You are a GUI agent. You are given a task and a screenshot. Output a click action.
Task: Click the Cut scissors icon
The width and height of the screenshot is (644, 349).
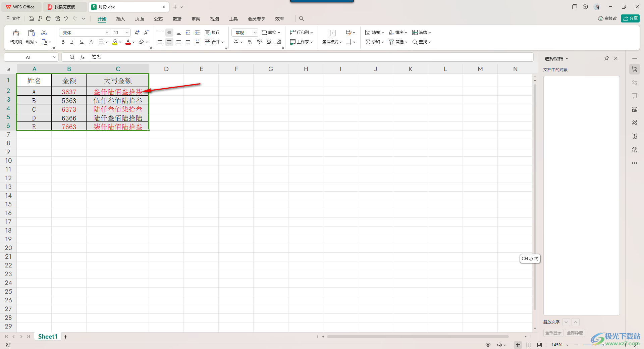[x=44, y=33]
